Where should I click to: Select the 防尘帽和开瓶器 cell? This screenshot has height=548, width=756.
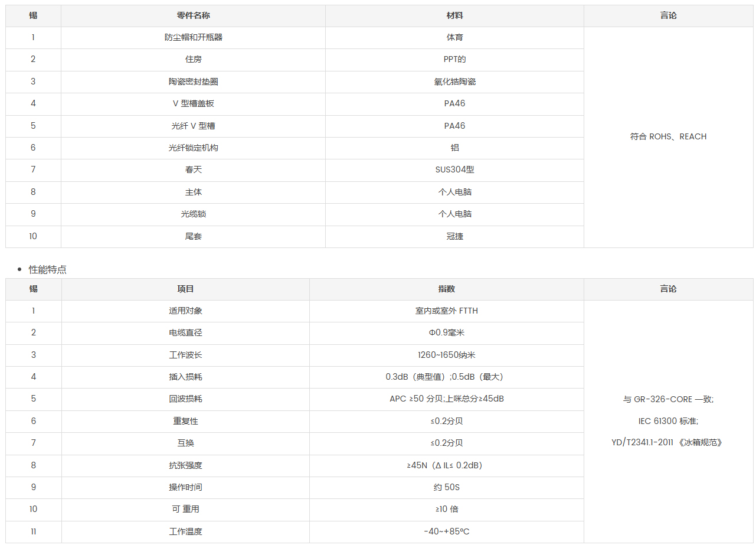(193, 38)
